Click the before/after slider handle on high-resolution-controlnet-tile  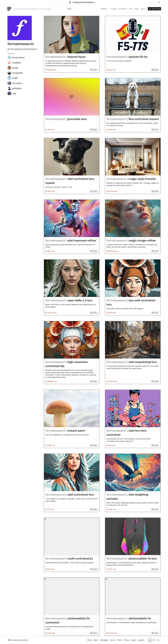click(x=72, y=338)
